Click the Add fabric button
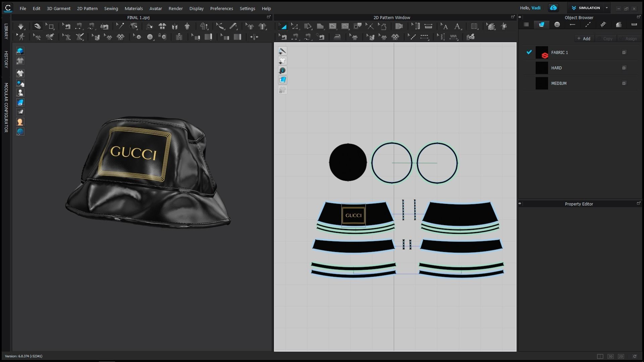The width and height of the screenshot is (644, 362). click(584, 39)
